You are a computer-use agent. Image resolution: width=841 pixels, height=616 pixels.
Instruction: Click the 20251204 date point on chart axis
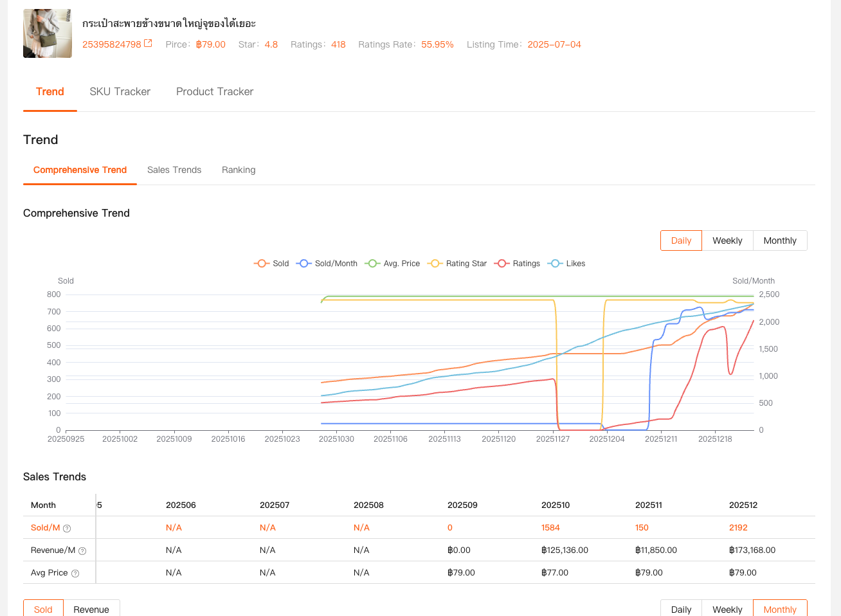pos(607,439)
